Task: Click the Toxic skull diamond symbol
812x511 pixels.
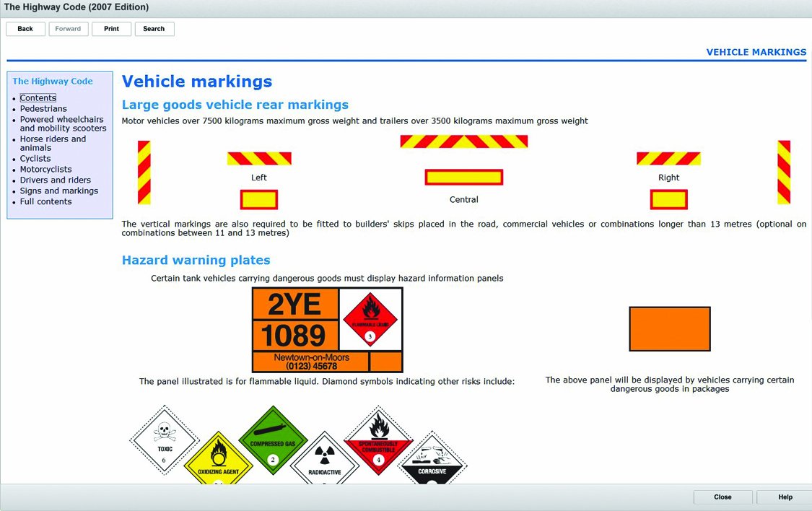Action: click(x=165, y=439)
